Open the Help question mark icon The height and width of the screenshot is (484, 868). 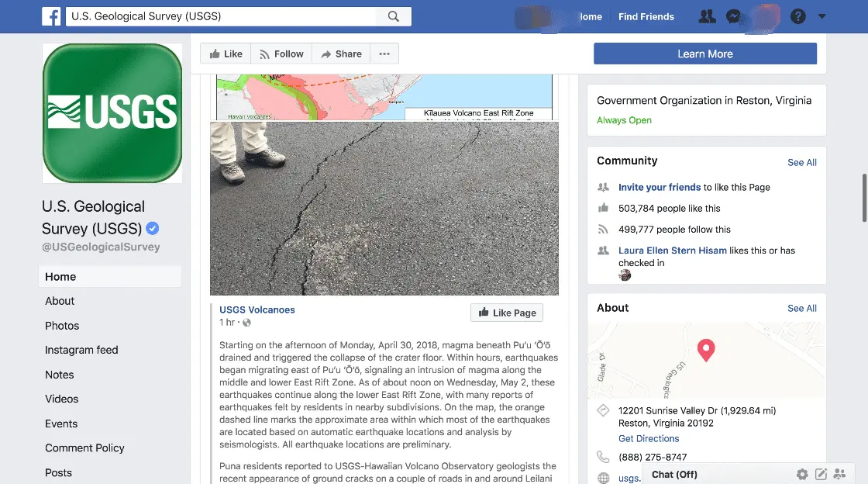pos(797,16)
